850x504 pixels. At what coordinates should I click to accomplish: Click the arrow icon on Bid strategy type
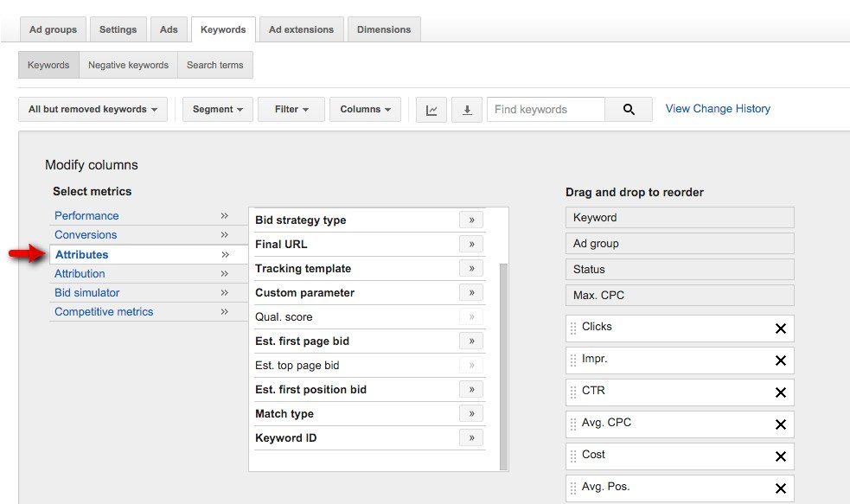pyautogui.click(x=471, y=220)
